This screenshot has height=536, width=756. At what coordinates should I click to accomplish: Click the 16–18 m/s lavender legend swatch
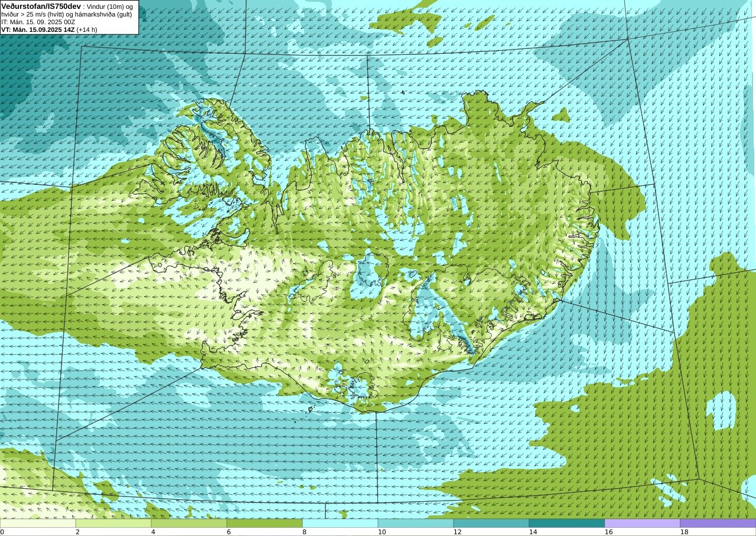click(643, 523)
